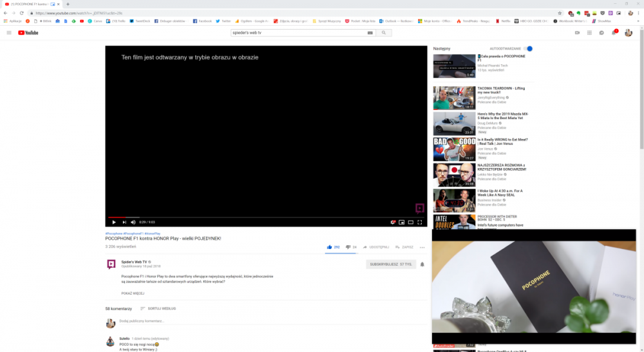Skip to next video in player

click(124, 223)
